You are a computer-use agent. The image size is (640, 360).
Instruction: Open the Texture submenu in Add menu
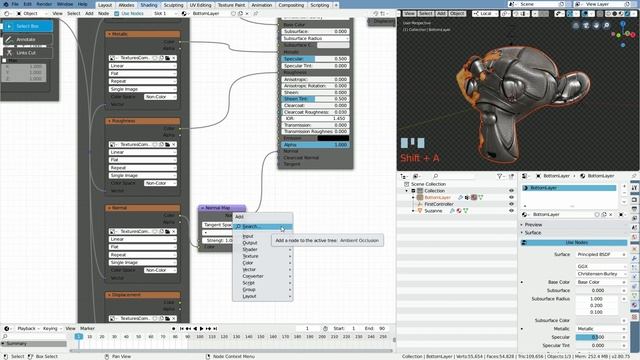tap(262, 256)
